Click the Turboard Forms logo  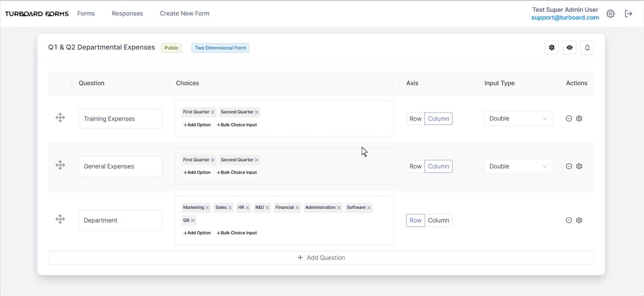pyautogui.click(x=37, y=14)
